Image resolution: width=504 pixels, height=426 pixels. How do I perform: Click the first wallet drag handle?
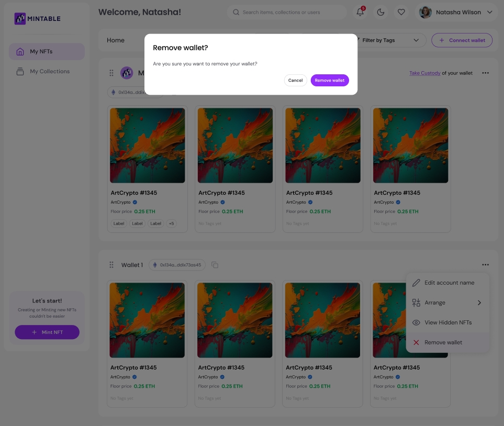pyautogui.click(x=111, y=73)
